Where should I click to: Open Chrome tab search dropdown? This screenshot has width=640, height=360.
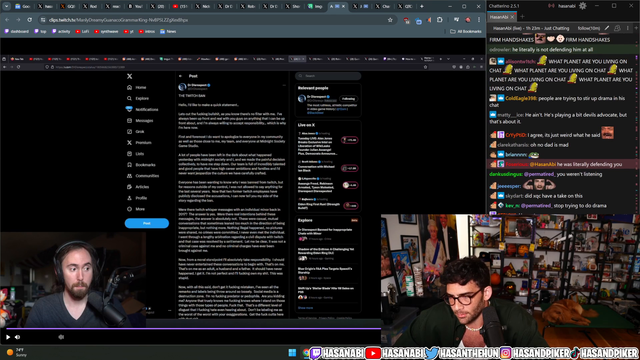click(7, 6)
